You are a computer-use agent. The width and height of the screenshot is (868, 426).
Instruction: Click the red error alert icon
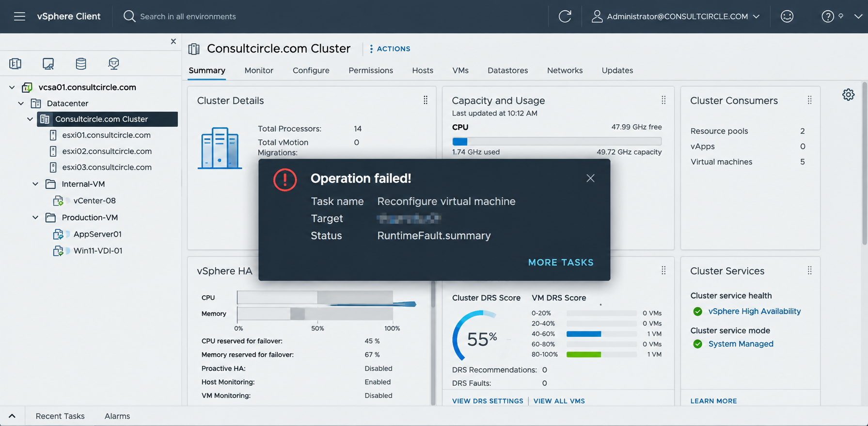(x=285, y=180)
